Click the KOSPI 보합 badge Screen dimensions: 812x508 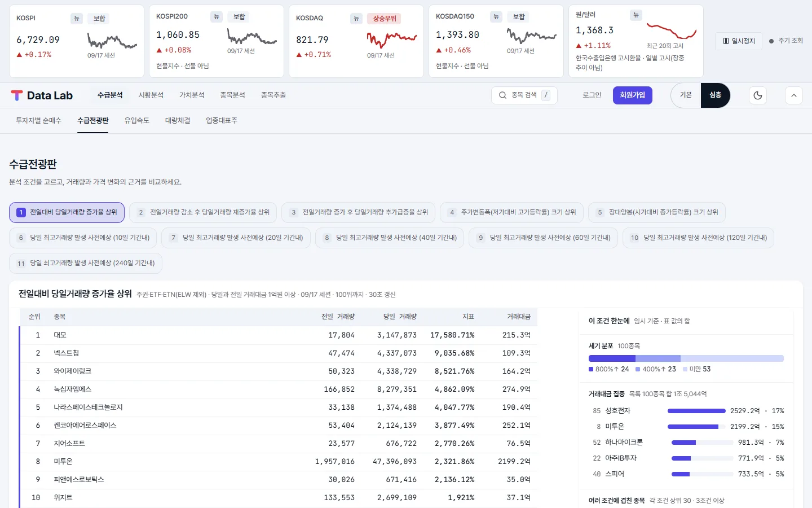[x=99, y=19]
